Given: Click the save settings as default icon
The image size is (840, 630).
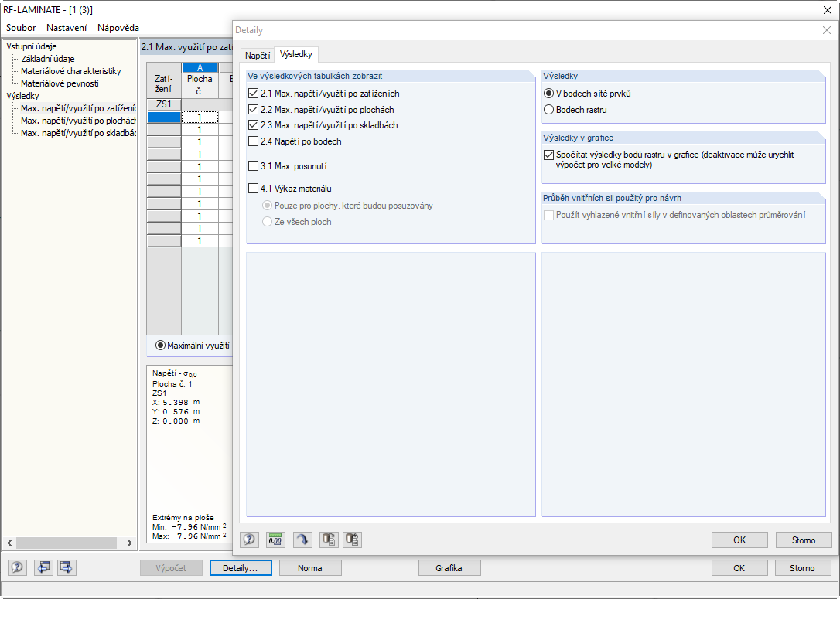Looking at the screenshot, I should [x=353, y=540].
